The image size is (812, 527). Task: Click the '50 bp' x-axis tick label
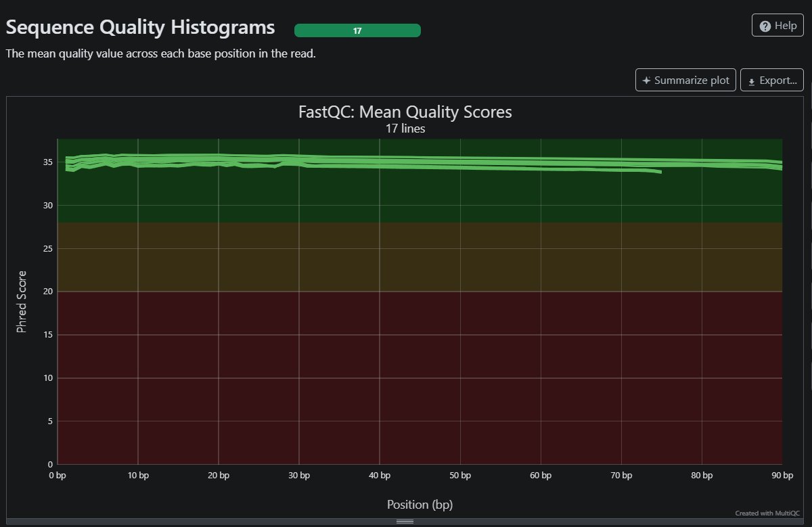[460, 476]
